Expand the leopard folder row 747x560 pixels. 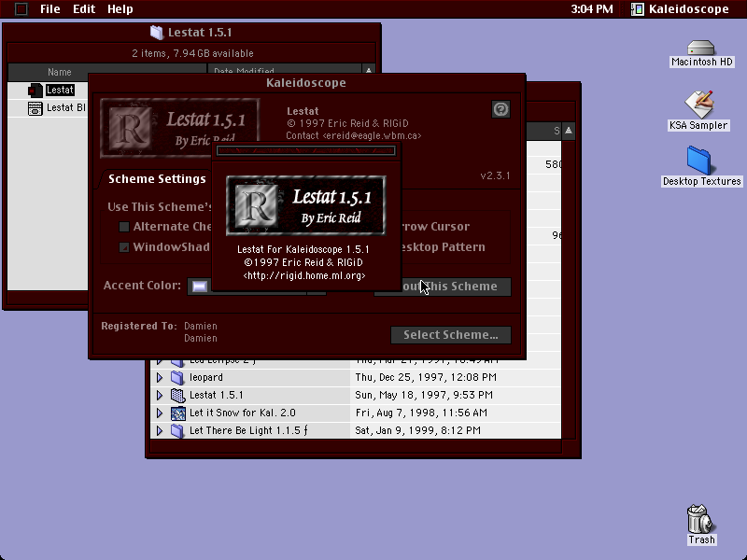pos(160,378)
